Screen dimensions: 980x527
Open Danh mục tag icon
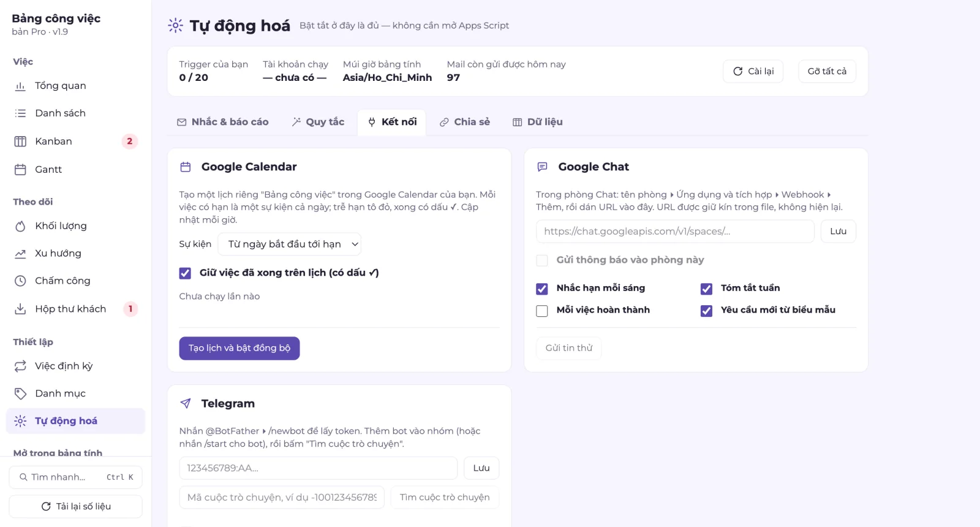coord(20,393)
